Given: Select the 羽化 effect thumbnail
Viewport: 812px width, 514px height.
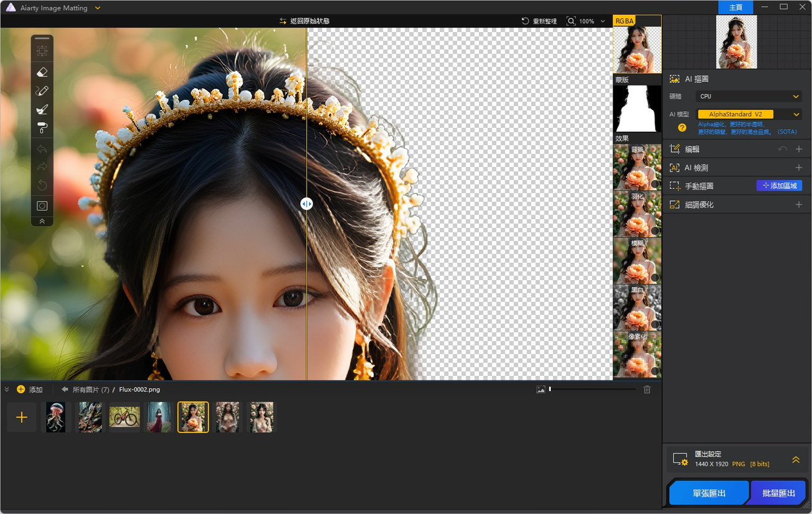Looking at the screenshot, I should click(x=637, y=213).
